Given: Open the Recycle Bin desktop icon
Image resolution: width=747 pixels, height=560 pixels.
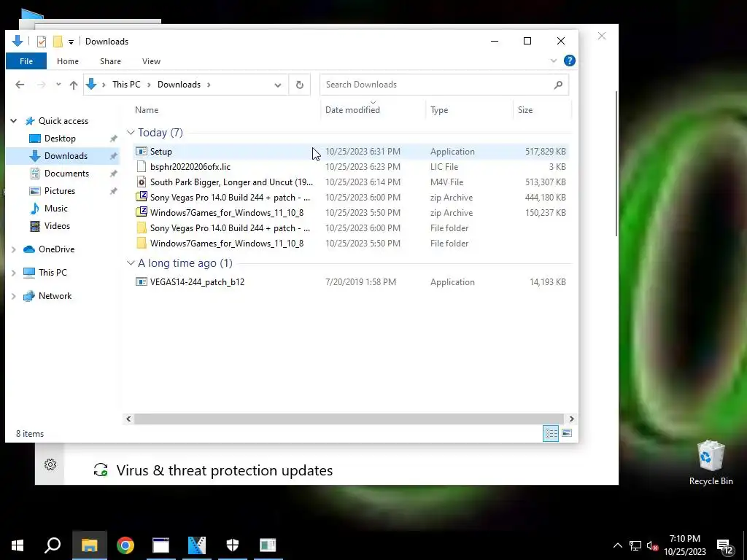Looking at the screenshot, I should point(711,463).
